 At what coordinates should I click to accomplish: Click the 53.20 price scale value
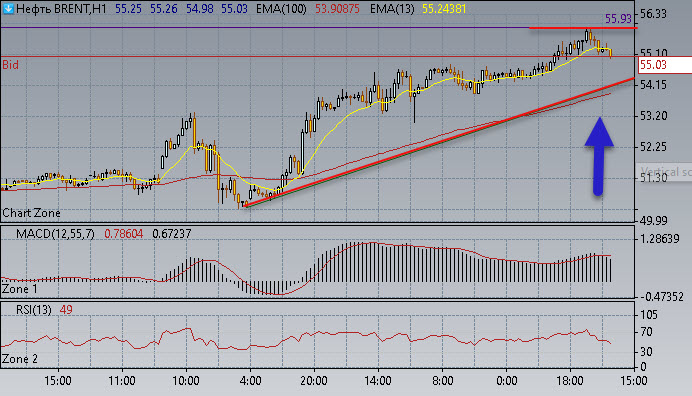click(653, 116)
